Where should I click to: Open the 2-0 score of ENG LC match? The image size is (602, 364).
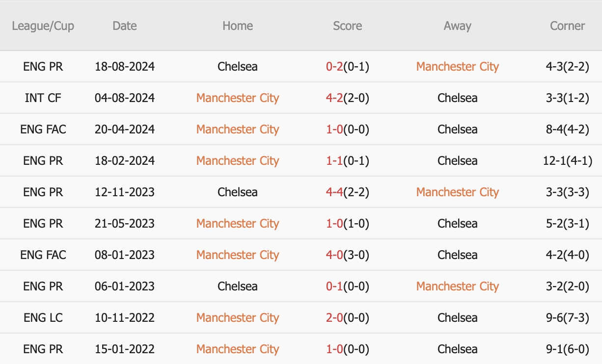[x=334, y=317]
